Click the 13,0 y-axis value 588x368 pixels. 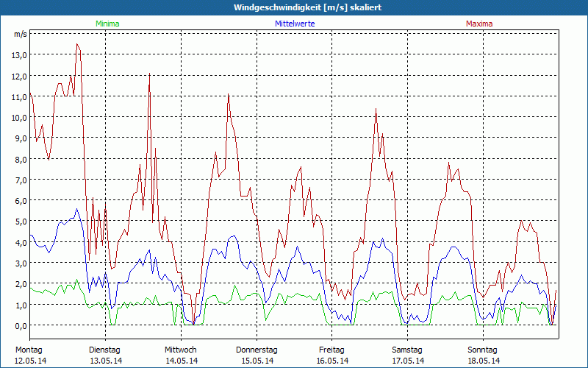coord(19,55)
